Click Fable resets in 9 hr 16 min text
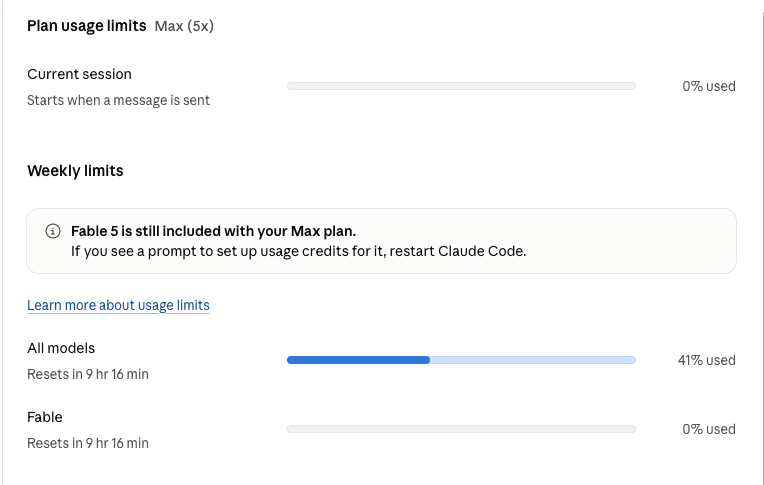764x485 pixels. 88,443
